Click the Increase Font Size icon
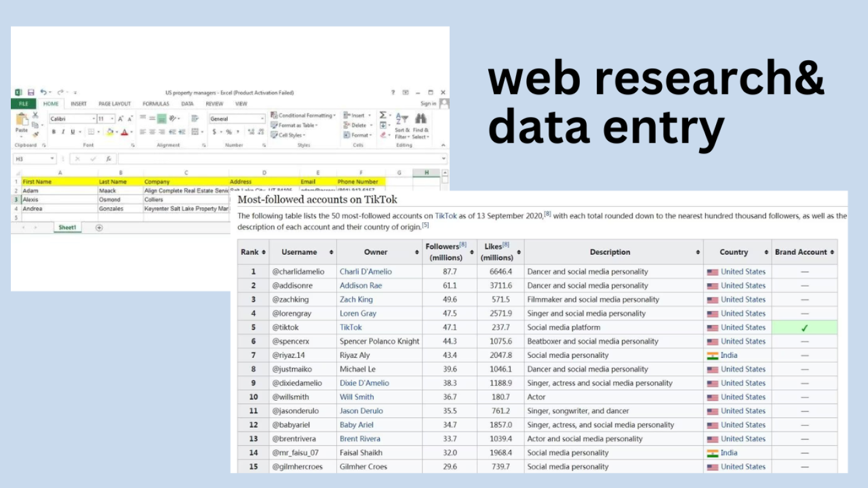868x488 pixels. [120, 119]
